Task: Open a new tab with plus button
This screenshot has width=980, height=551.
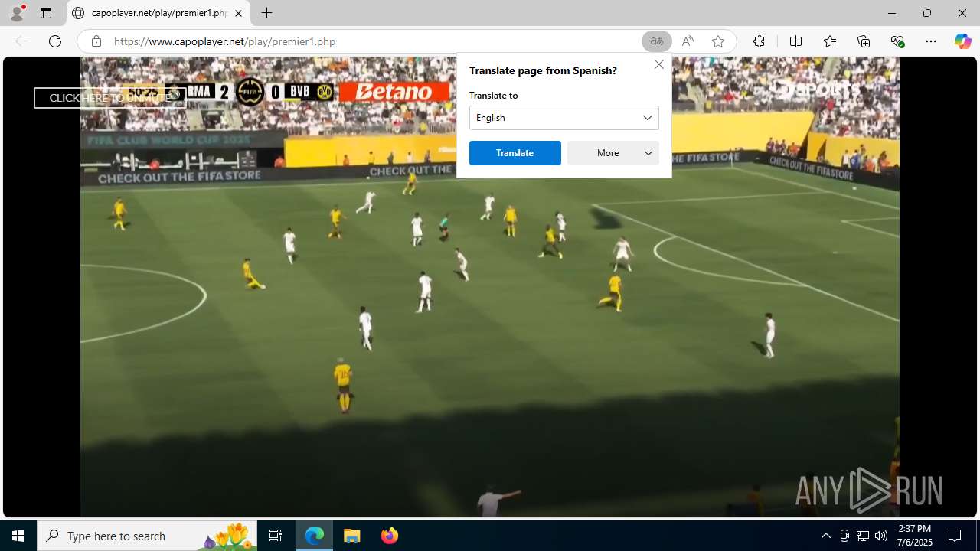Action: [x=266, y=13]
